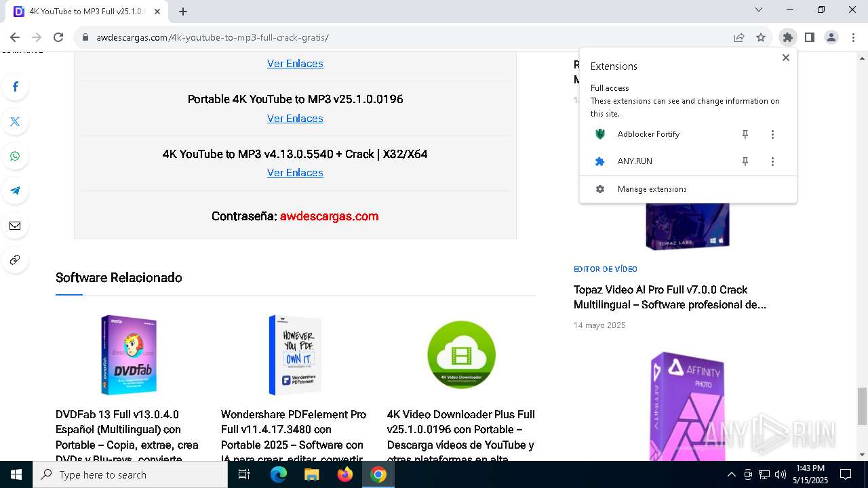The width and height of the screenshot is (868, 488).
Task: Copy page link sidebar icon
Action: [15, 260]
